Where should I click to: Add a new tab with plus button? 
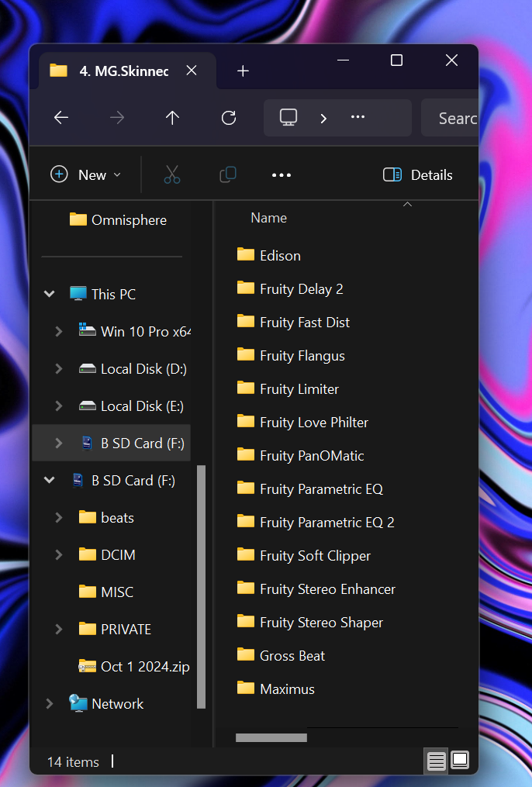pos(243,71)
